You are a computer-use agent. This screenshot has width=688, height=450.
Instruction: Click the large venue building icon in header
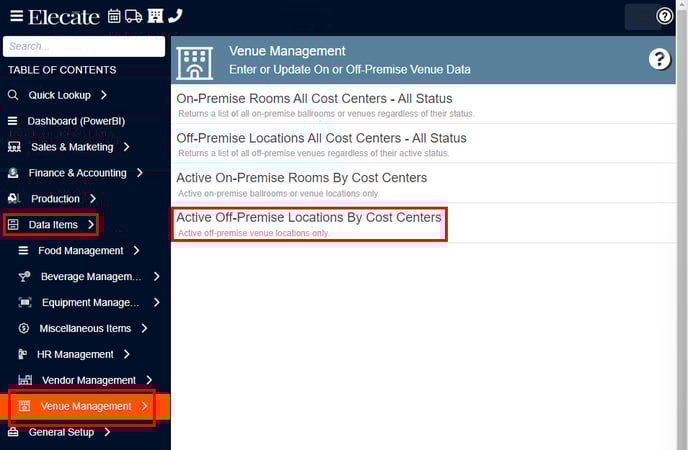194,63
